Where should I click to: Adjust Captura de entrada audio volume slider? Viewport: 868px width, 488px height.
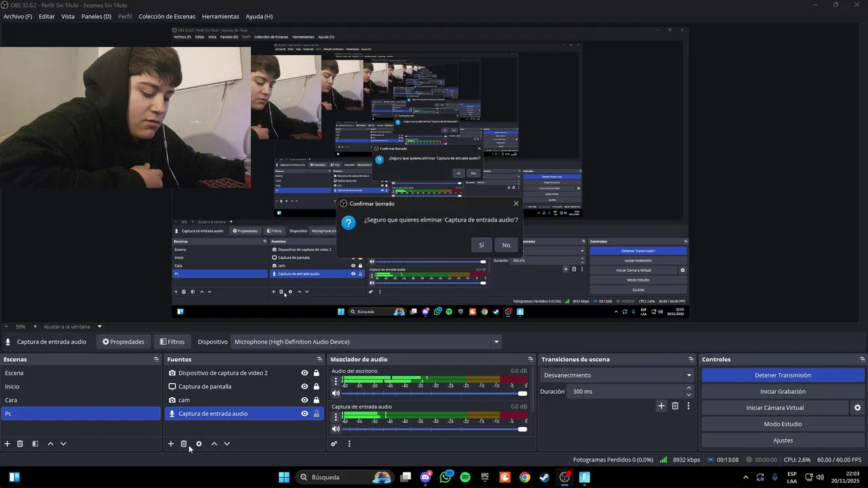pyautogui.click(x=435, y=429)
